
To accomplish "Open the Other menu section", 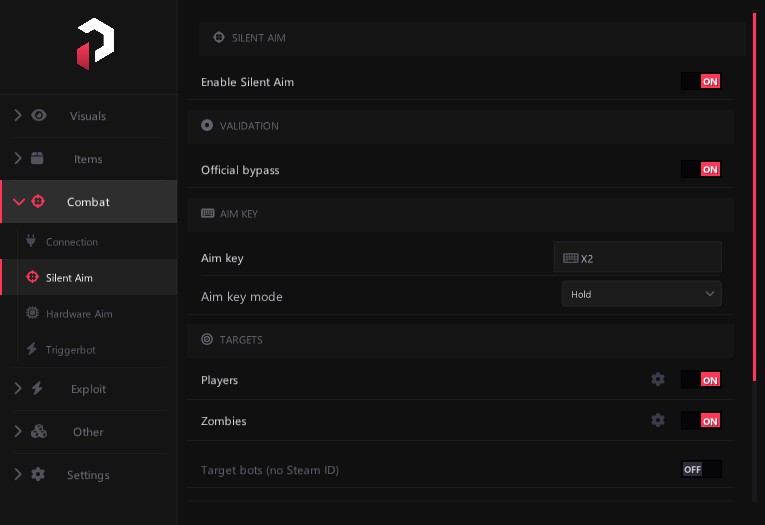I will coord(88,432).
